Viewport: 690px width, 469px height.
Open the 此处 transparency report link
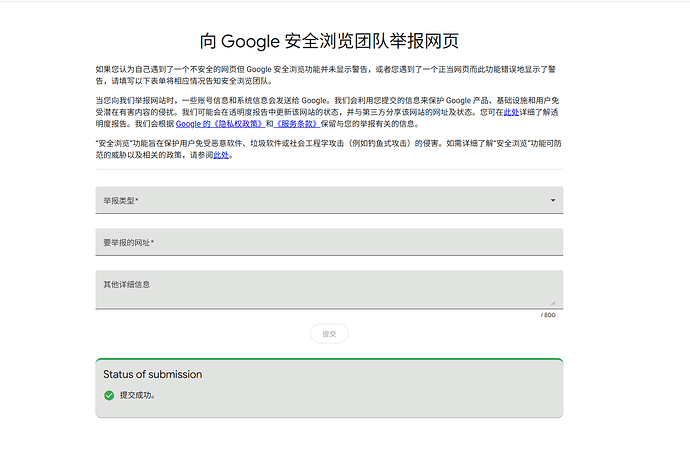click(511, 112)
